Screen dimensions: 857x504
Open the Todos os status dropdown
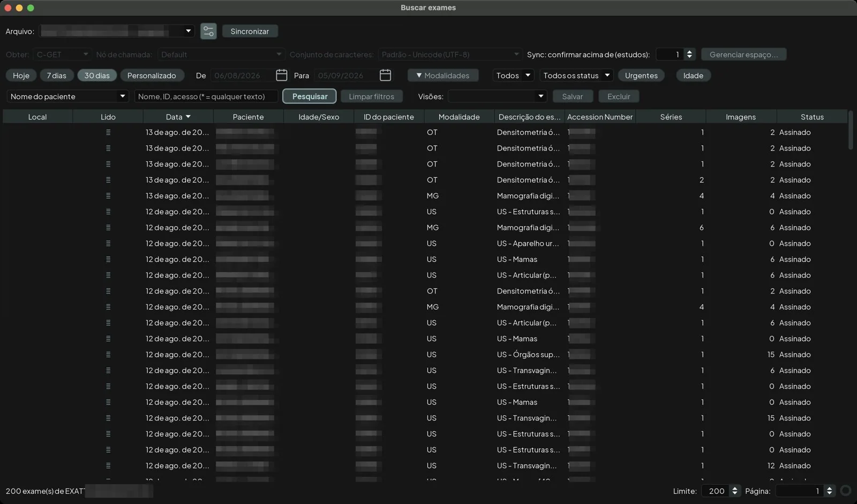pos(576,76)
